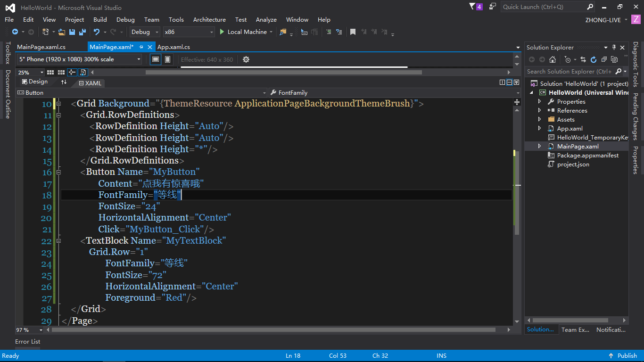Image resolution: width=644 pixels, height=362 pixels.
Task: Click Collapse All icon in Solution Explorer
Action: point(603,59)
